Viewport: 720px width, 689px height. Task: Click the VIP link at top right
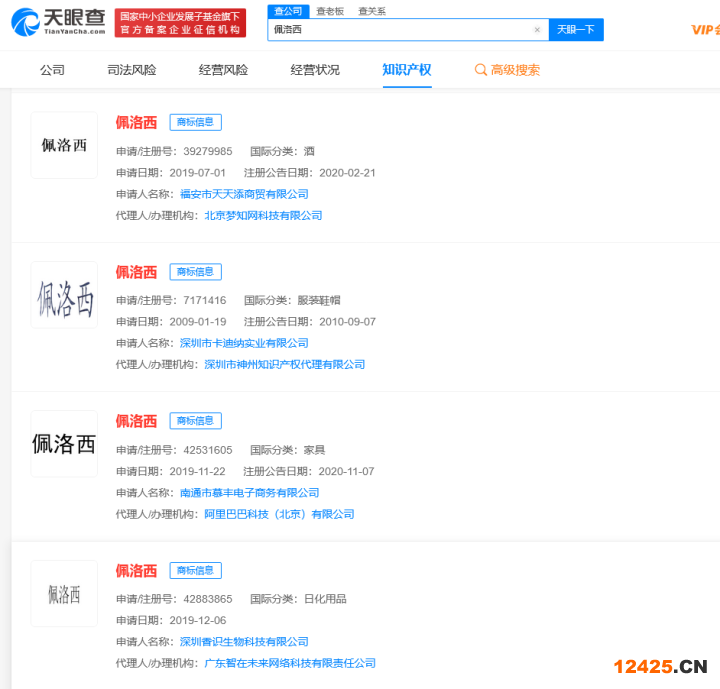coord(705,30)
